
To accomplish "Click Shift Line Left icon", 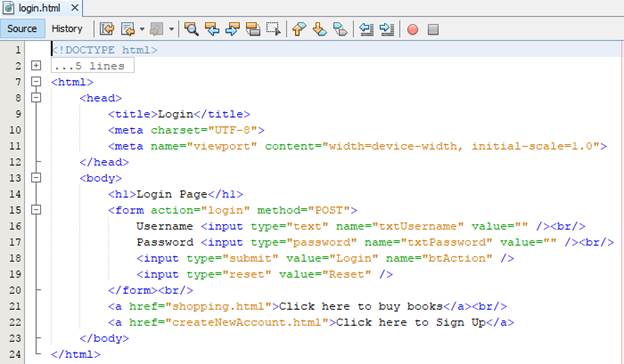I will point(366,29).
